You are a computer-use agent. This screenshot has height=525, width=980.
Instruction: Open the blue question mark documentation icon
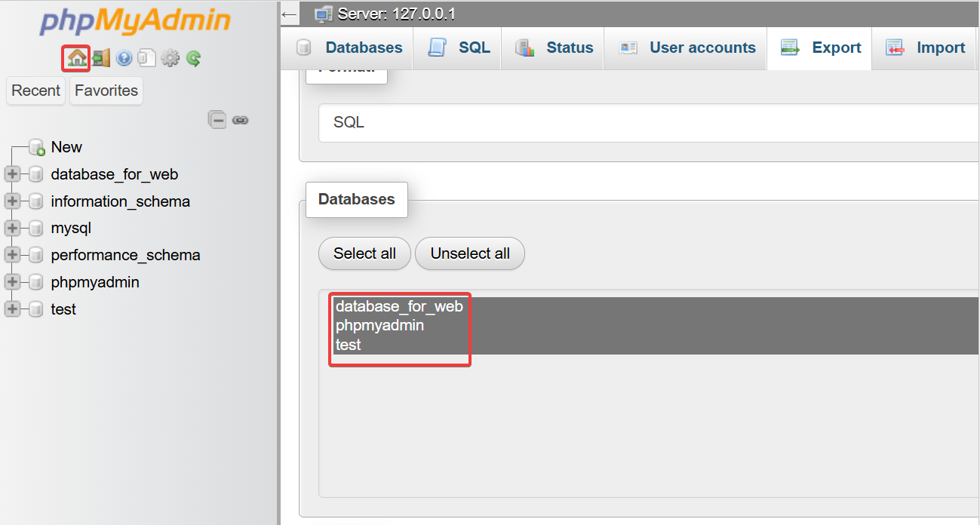(x=124, y=58)
